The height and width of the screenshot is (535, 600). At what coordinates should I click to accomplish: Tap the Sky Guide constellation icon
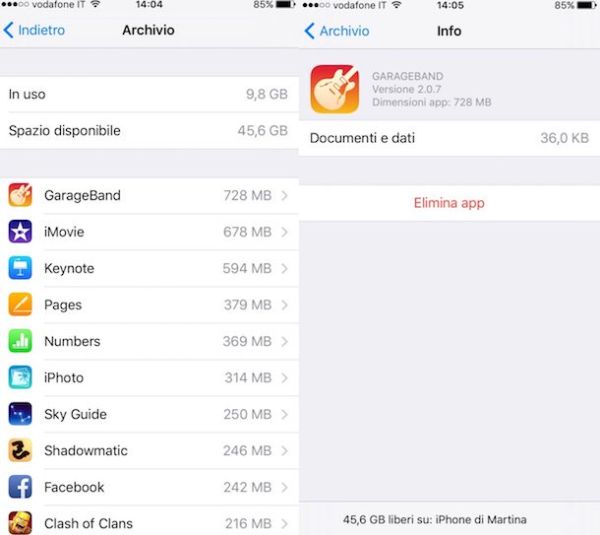tap(20, 414)
